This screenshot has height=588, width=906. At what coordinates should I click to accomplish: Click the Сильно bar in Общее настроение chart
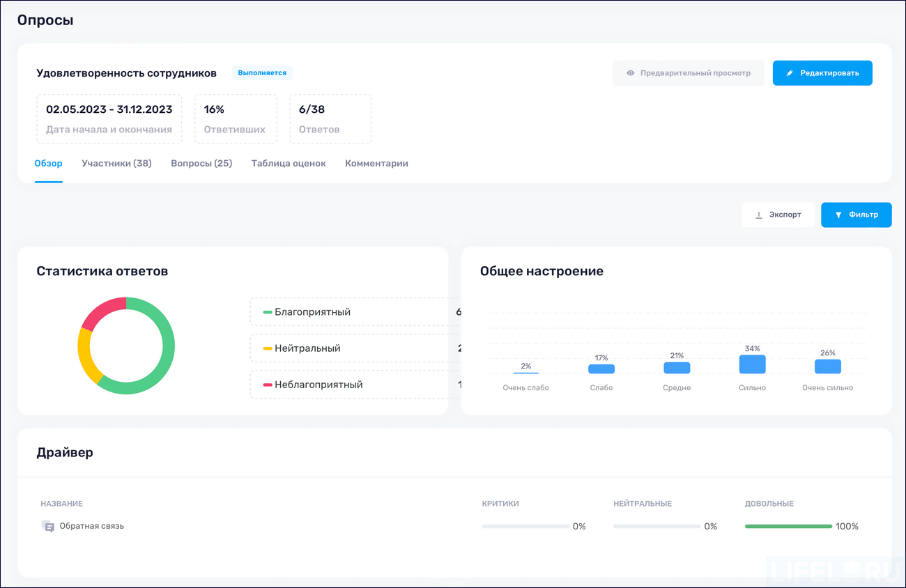752,364
